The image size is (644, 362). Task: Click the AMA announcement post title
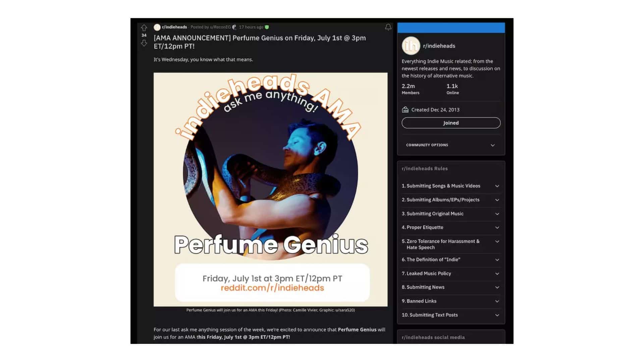pos(260,42)
